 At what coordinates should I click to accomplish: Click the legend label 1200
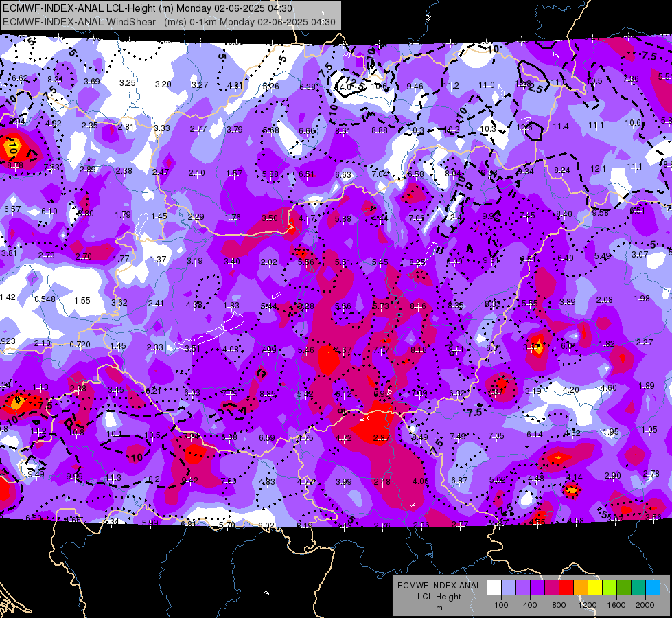(x=588, y=605)
